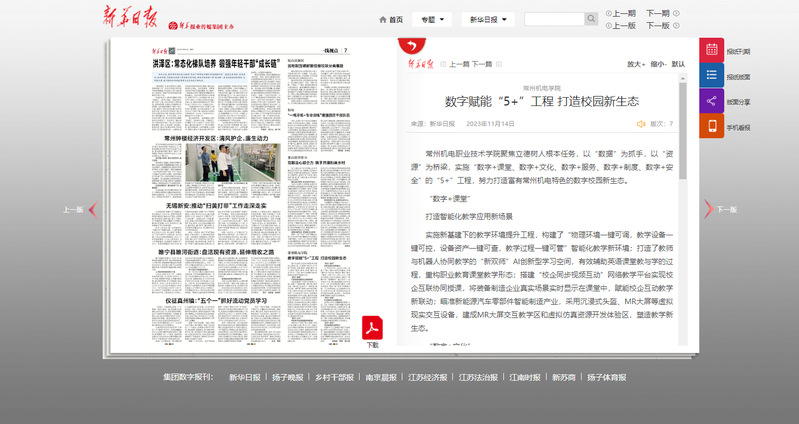Viewport: 799px width, 424px height.
Task: Open the blue list 版面目录 icon
Action: point(711,75)
